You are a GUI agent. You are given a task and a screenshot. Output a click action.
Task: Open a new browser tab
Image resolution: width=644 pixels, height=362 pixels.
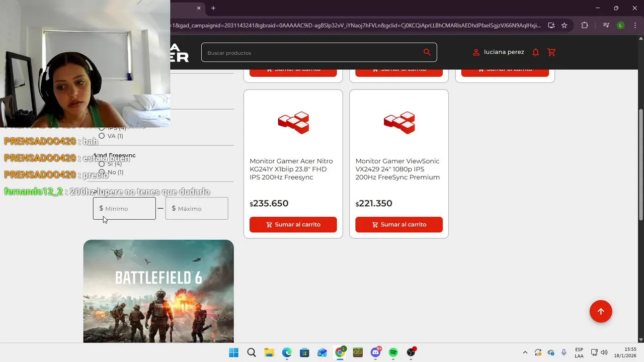213,8
